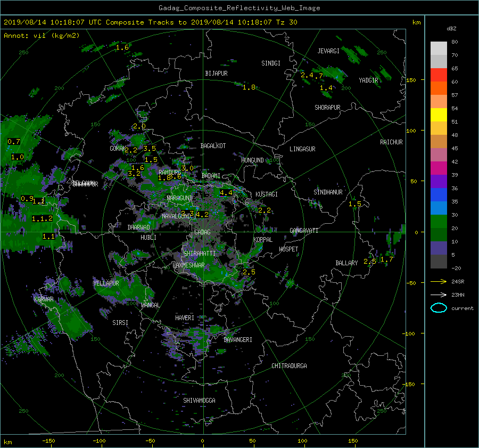Click the YELLAPUR city label
Image resolution: width=479 pixels, height=448 pixels.
(x=106, y=283)
